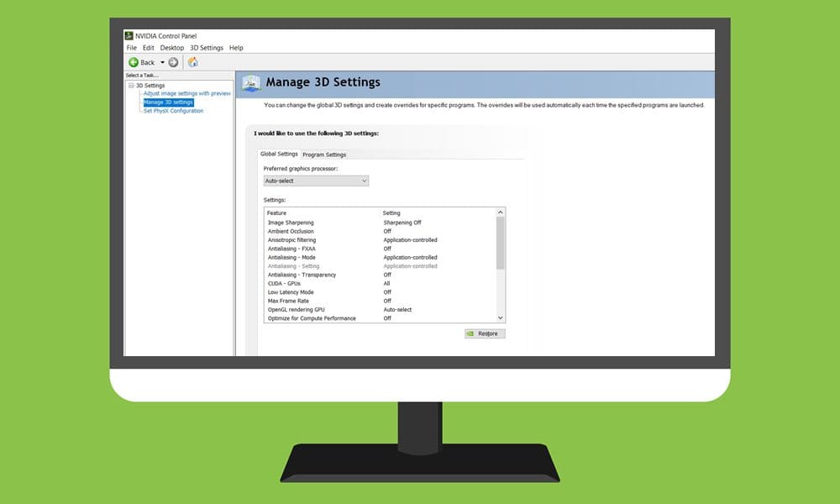
Task: Select the Anisotropic filtering row
Action: click(381, 240)
